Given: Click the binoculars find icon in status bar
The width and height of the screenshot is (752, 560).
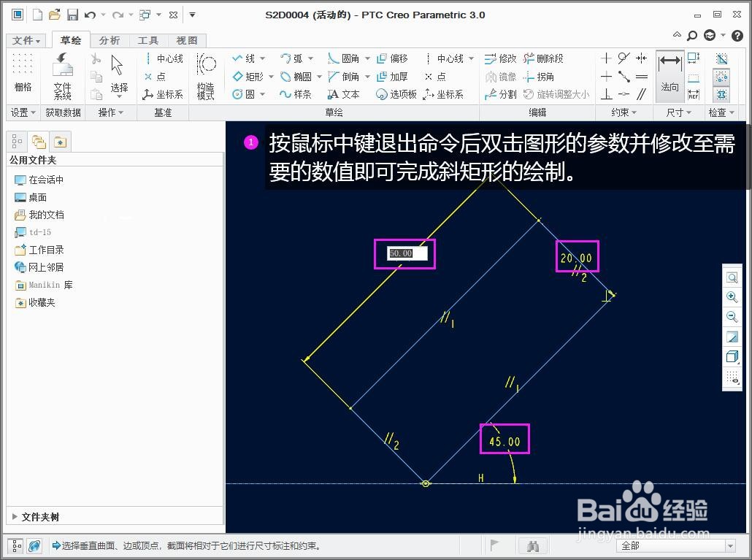Looking at the screenshot, I should (533, 545).
